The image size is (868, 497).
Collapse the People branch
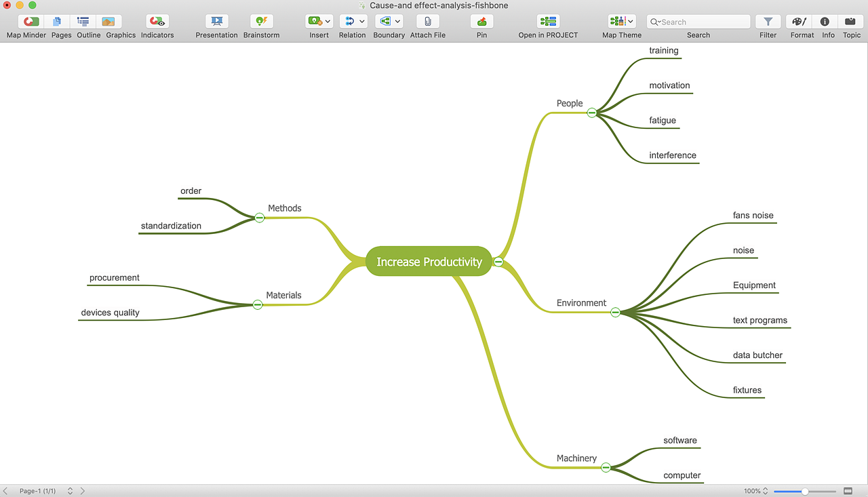pyautogui.click(x=591, y=113)
